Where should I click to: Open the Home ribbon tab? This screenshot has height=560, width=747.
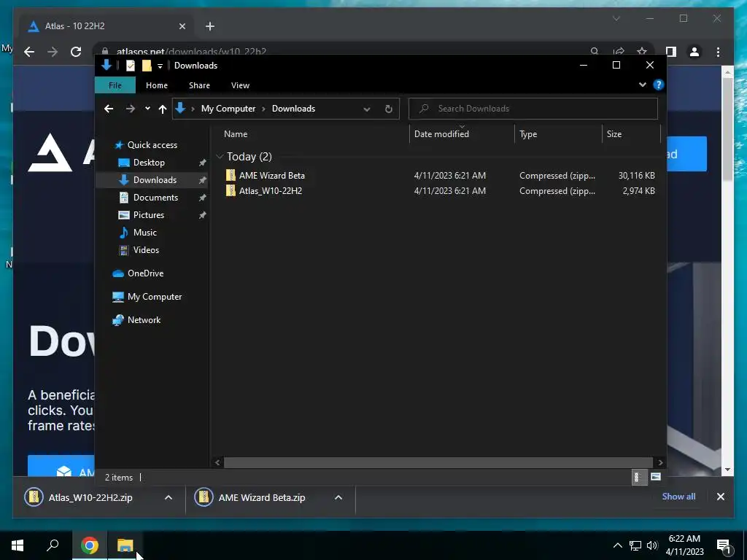157,85
